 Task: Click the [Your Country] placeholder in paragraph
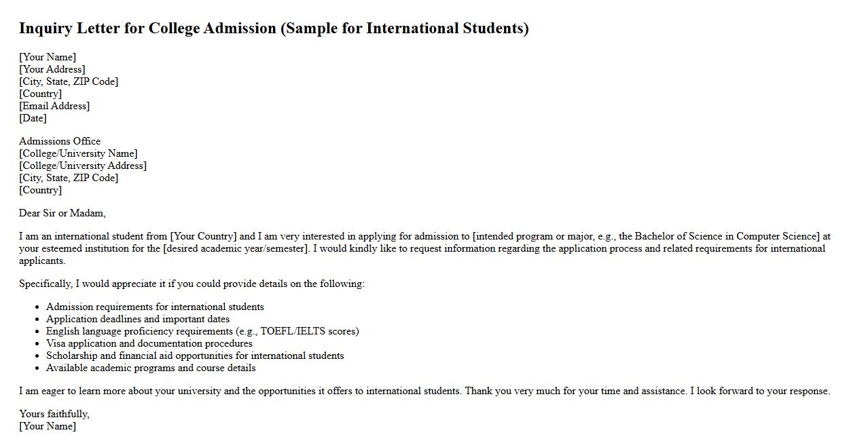pos(203,236)
